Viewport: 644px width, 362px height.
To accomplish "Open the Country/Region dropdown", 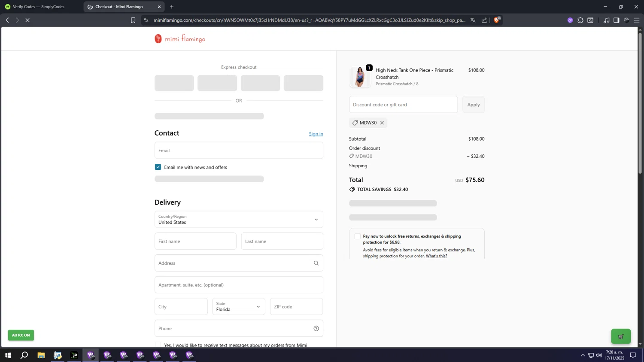I will point(239,219).
